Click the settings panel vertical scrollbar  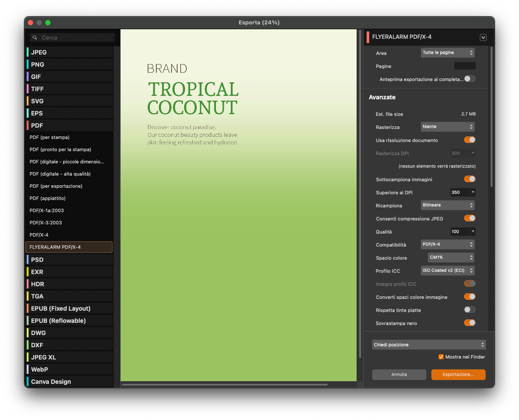(x=492, y=117)
